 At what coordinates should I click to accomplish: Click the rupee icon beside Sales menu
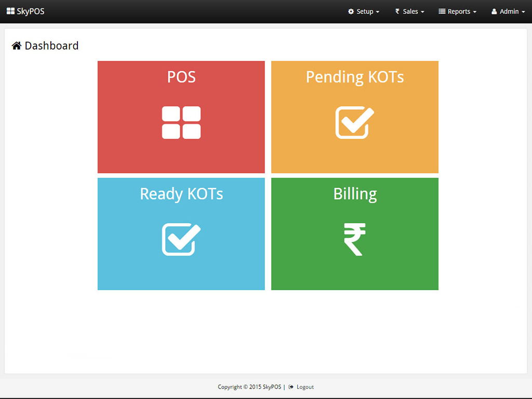(x=396, y=11)
